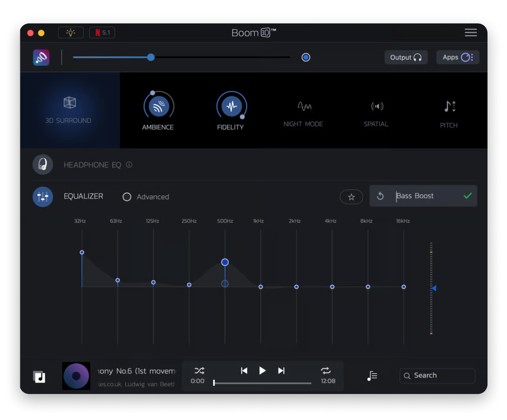507x420 pixels.
Task: Click the 63Hz band handle
Action: 118,280
